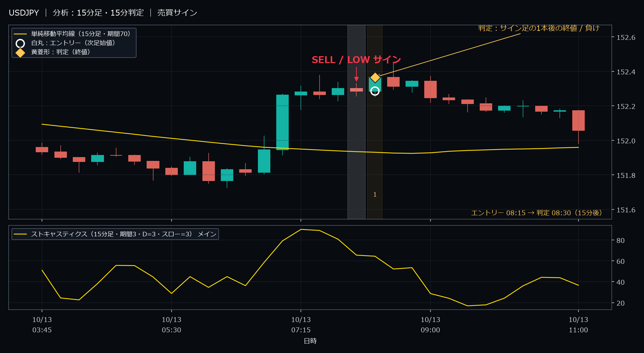Viewport: 644px width, 353px height.
Task: Click the annotation 判定：サイン足の1本後の終値 / 負け
Action: point(539,28)
